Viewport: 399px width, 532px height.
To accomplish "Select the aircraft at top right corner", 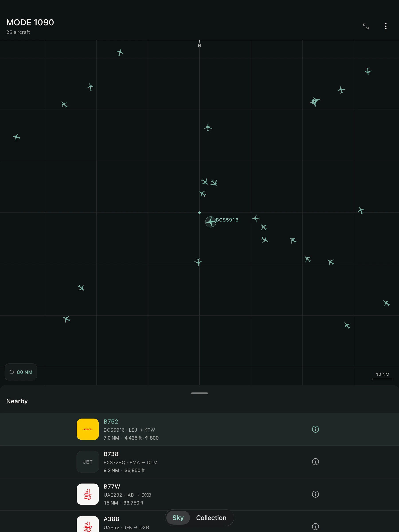I will point(368,71).
